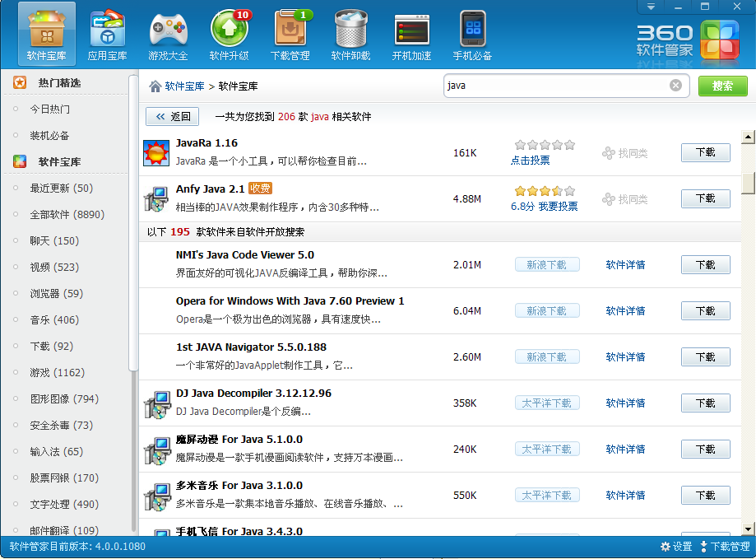Open 设置 gear in status bar
756x559 pixels.
(676, 547)
